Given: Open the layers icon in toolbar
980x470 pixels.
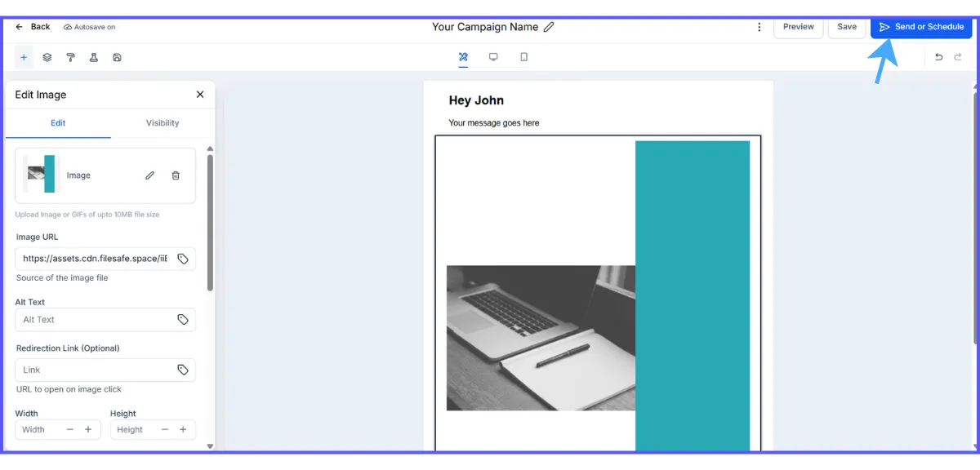Looking at the screenshot, I should 47,57.
